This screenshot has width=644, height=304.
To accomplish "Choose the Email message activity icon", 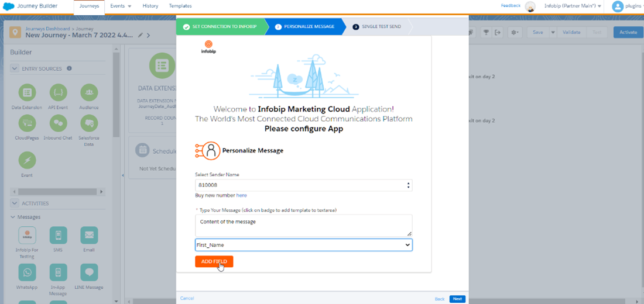I will [89, 235].
